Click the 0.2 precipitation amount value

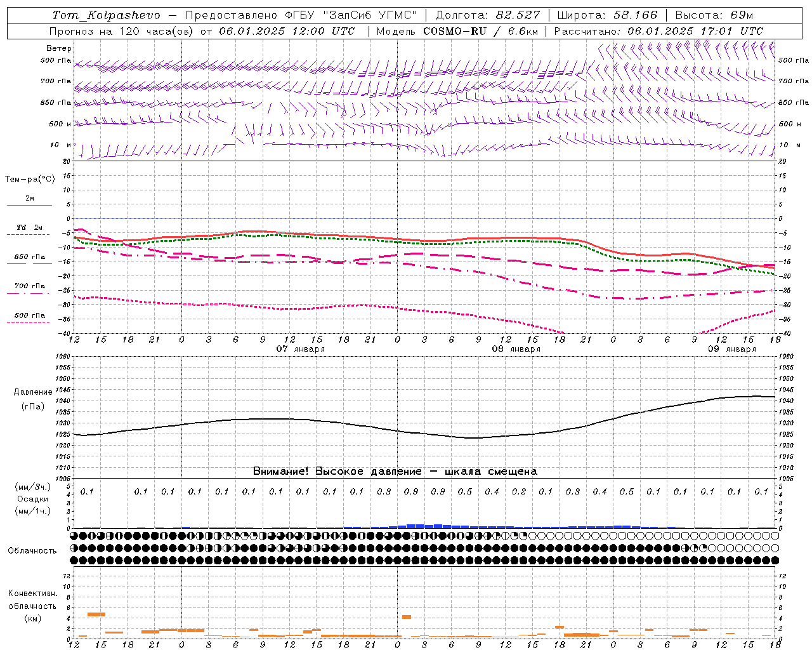click(519, 491)
